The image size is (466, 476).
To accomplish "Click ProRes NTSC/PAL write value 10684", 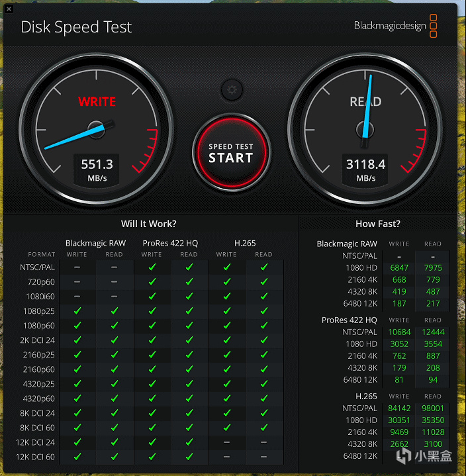I will 399,332.
